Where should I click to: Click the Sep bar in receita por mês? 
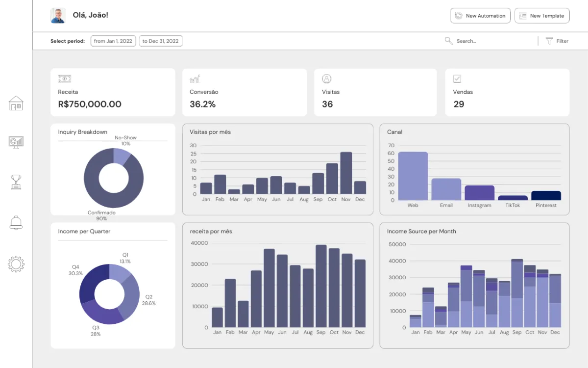[321, 286]
